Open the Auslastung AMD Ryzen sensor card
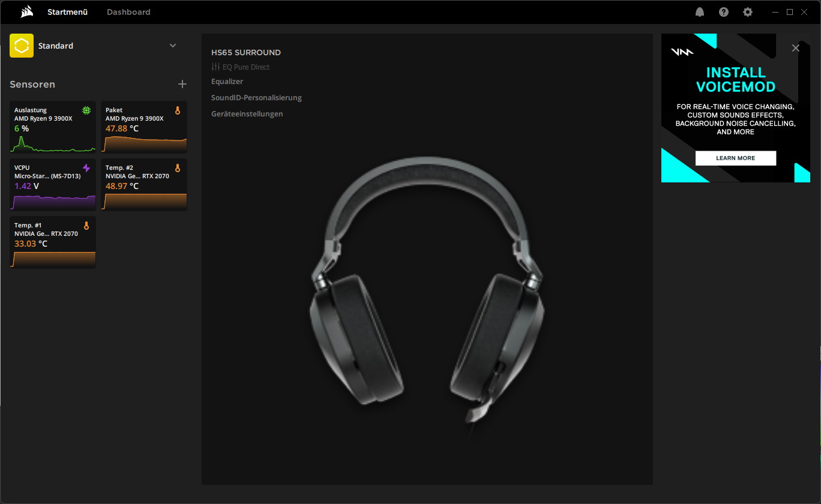The image size is (821, 504). tap(53, 127)
